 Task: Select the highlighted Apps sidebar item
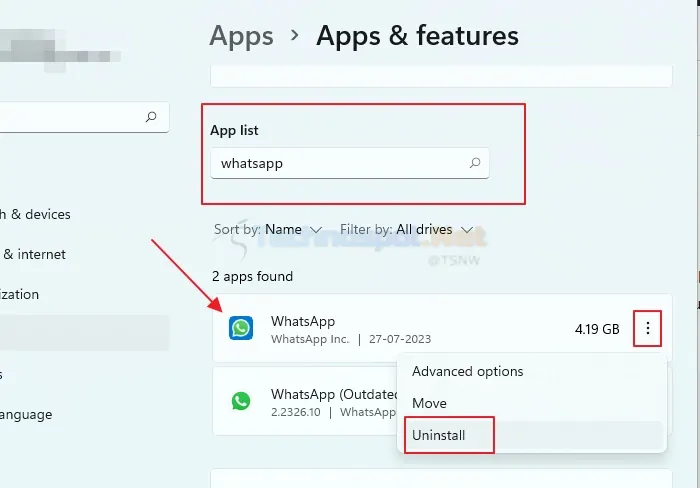[x=84, y=333]
